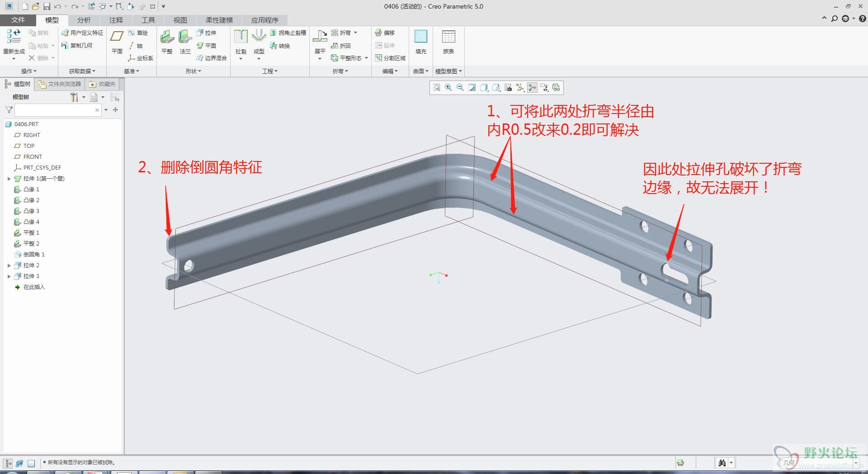This screenshot has width=868, height=474.
Task: Open saved orientations dropdown in graphics toolbar
Action: pos(496,87)
